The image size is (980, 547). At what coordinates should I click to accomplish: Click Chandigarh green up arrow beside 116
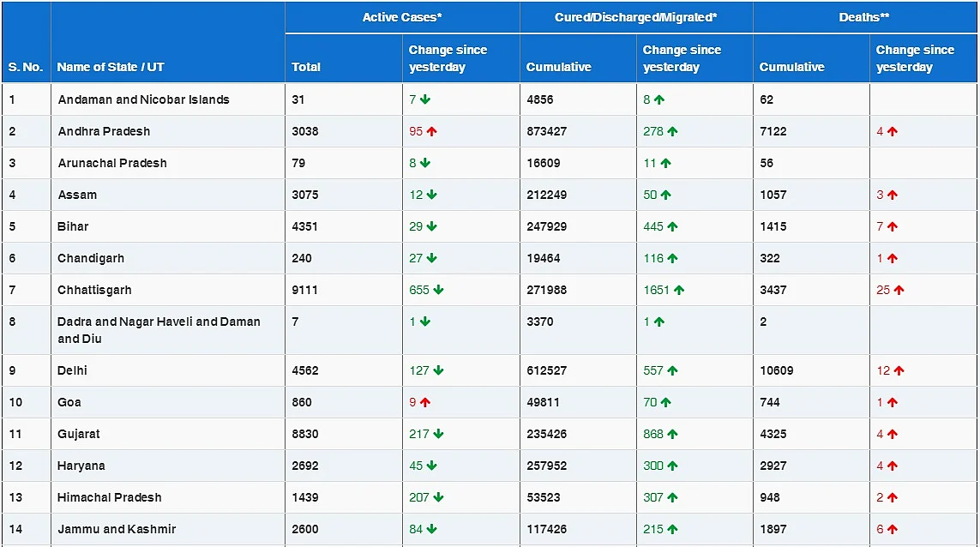[x=672, y=258]
